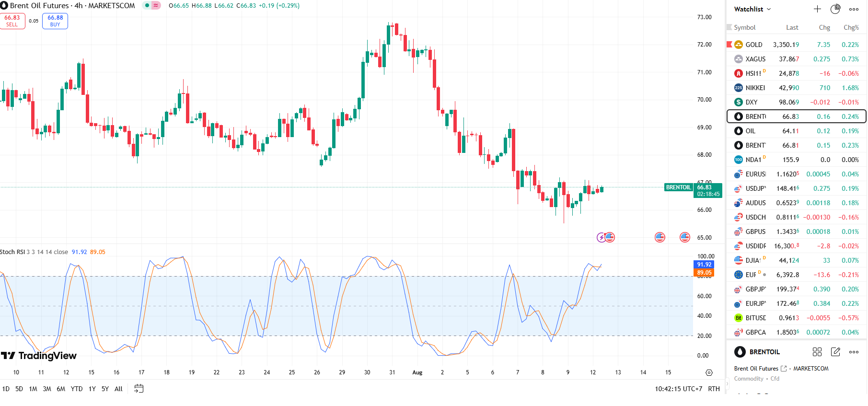Screen dimensions: 868x406
Task: Open chart scale settings gear icon
Action: click(709, 372)
